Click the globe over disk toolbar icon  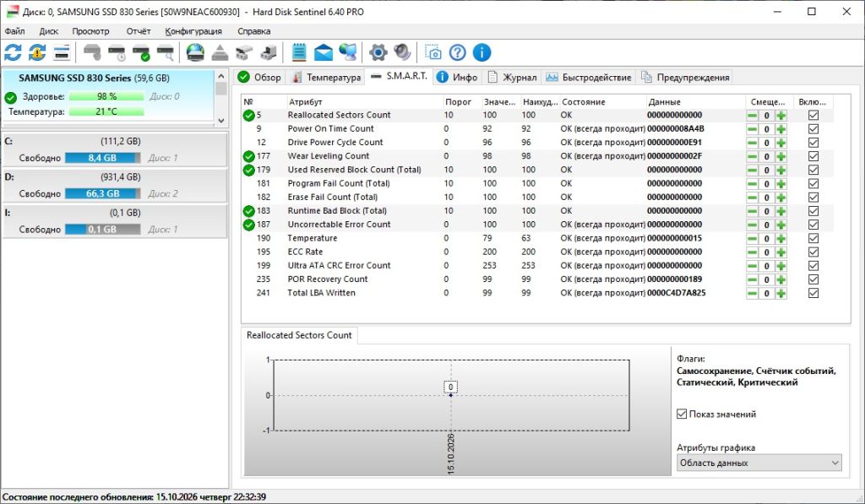point(195,53)
